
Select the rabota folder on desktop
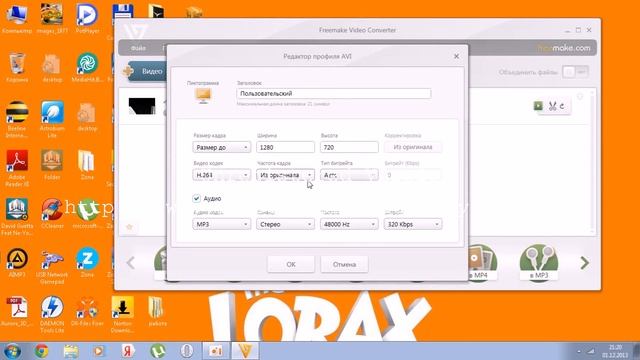(x=157, y=311)
